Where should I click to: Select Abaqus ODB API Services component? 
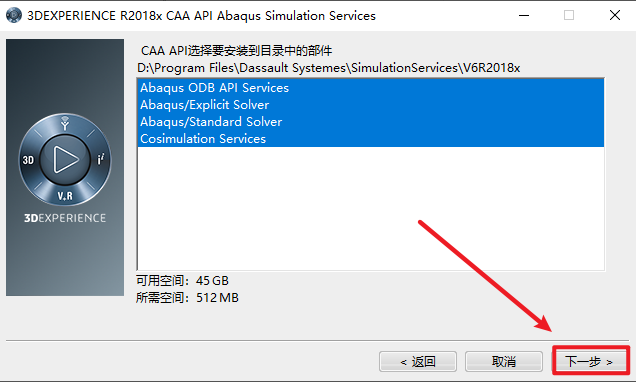coord(371,88)
